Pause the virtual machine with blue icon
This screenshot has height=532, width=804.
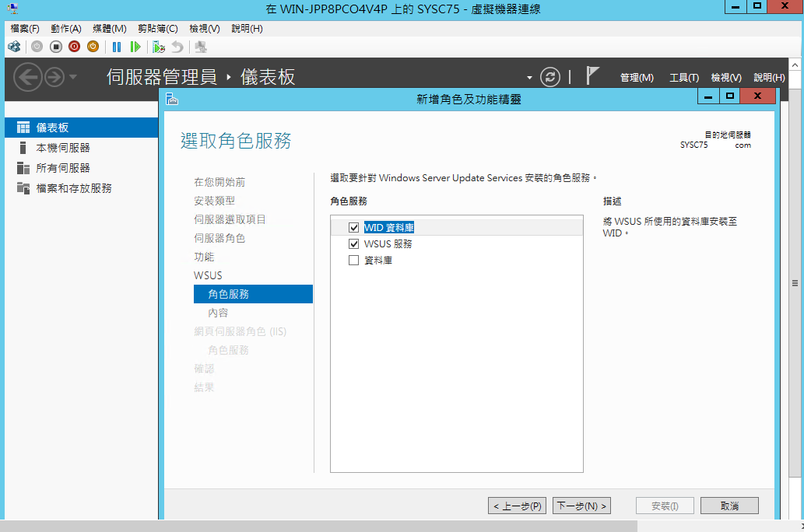pos(117,47)
